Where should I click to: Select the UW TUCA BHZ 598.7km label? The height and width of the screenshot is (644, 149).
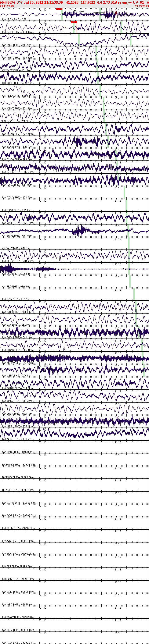[17, 159]
